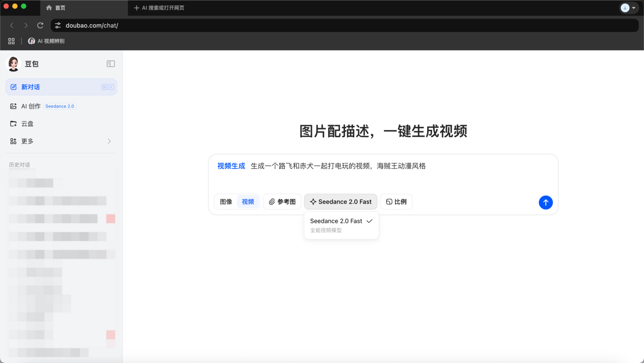This screenshot has height=363, width=644.
Task: Send the video prompt with the blue arrow button
Action: [x=545, y=202]
